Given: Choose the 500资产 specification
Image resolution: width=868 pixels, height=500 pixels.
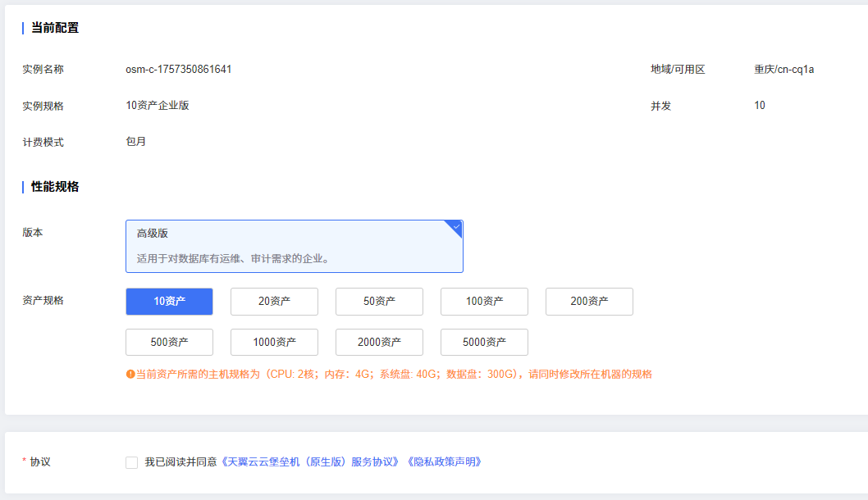Looking at the screenshot, I should [x=169, y=343].
